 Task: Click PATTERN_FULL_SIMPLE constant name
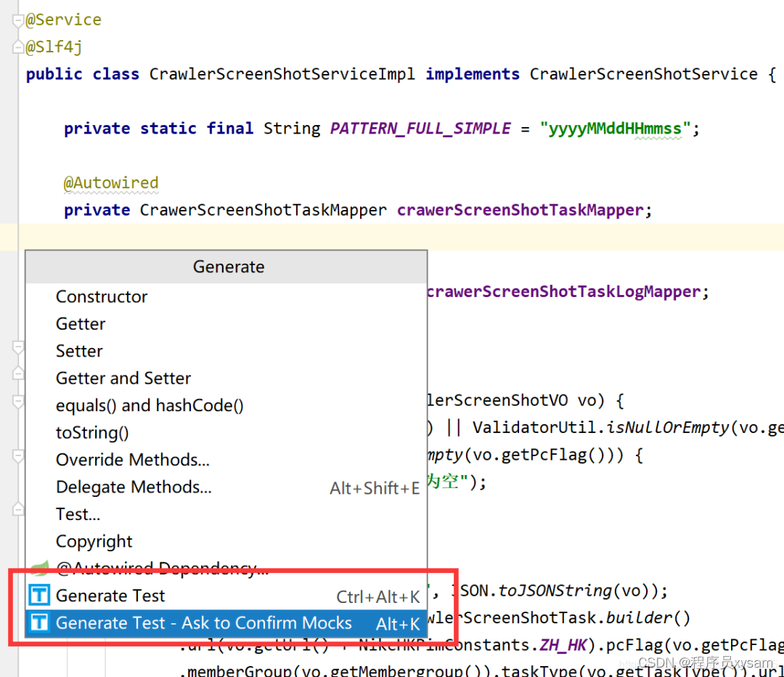(420, 129)
